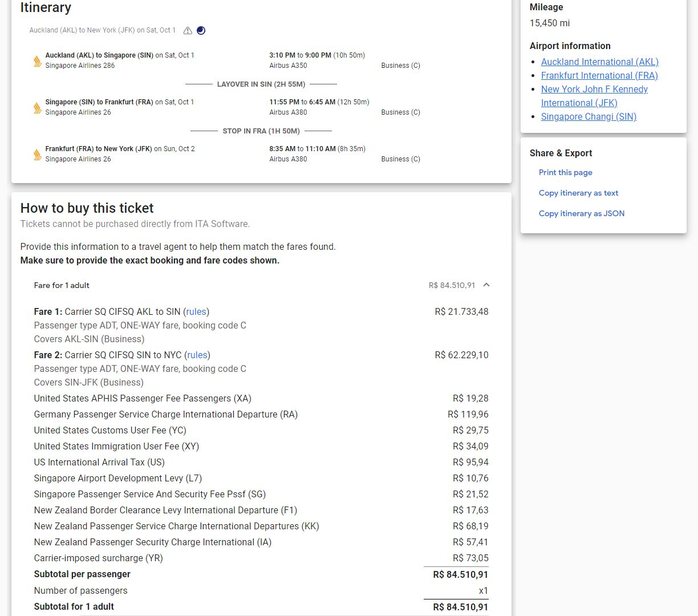Click Print this page
Screen dimensions: 698x616
coord(565,172)
